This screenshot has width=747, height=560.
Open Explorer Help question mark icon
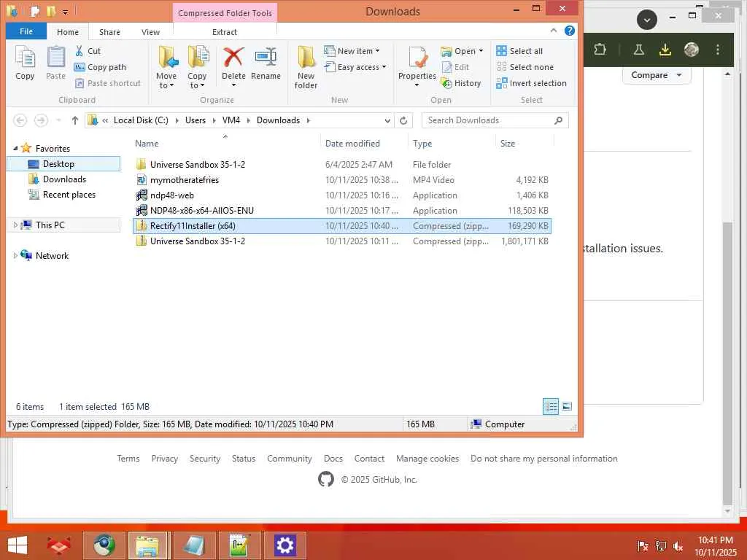pos(569,31)
